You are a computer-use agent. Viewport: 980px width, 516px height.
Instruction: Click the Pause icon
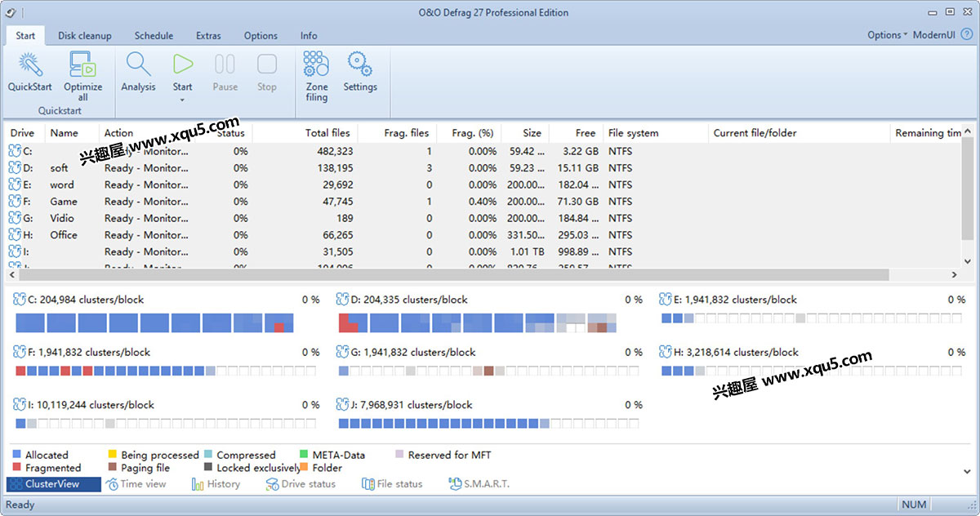tap(225, 64)
